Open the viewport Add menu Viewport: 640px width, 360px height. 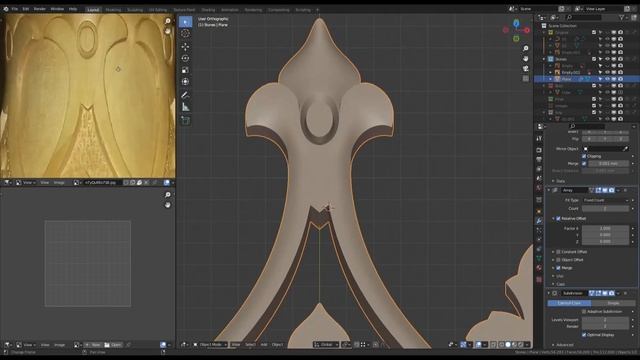point(264,344)
